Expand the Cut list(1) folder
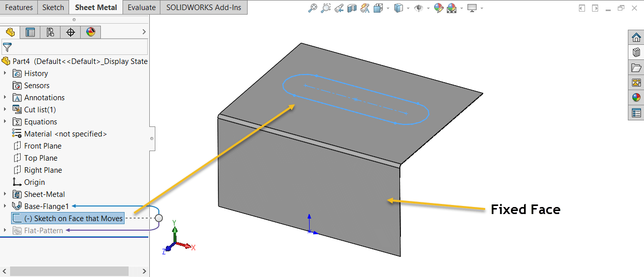This screenshot has height=277, width=644. 5,110
